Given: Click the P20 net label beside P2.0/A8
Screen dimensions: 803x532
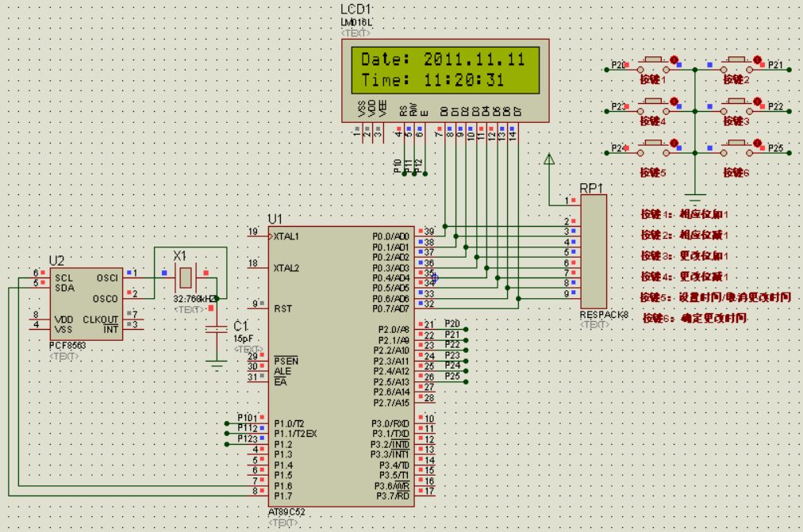Looking at the screenshot, I should [x=452, y=323].
